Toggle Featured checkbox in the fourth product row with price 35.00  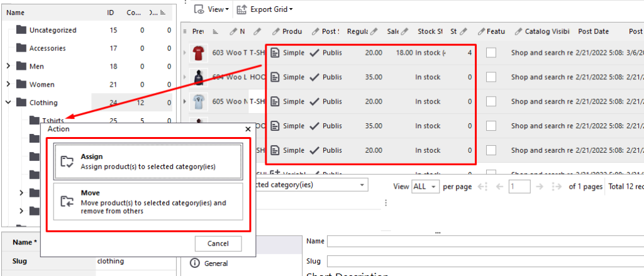491,126
